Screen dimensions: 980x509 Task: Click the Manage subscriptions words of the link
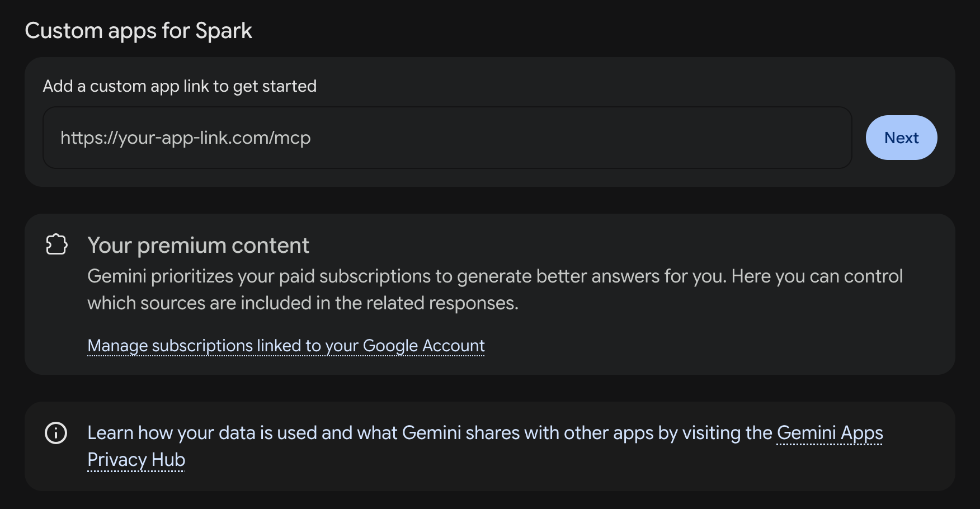(x=170, y=346)
